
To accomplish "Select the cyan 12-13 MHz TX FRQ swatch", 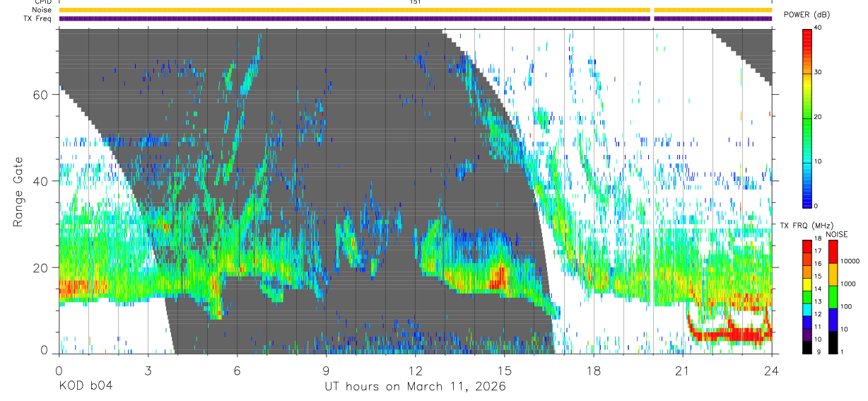I will tap(807, 309).
